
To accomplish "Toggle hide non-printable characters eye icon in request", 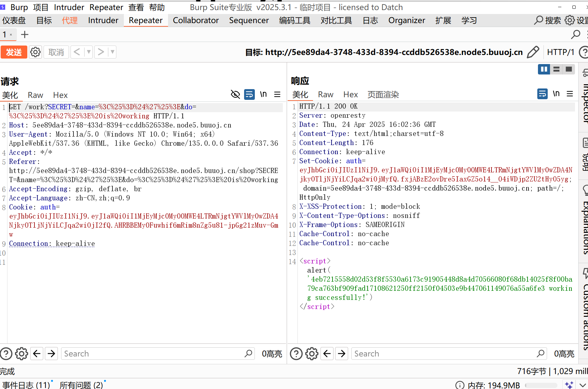I will pyautogui.click(x=235, y=94).
